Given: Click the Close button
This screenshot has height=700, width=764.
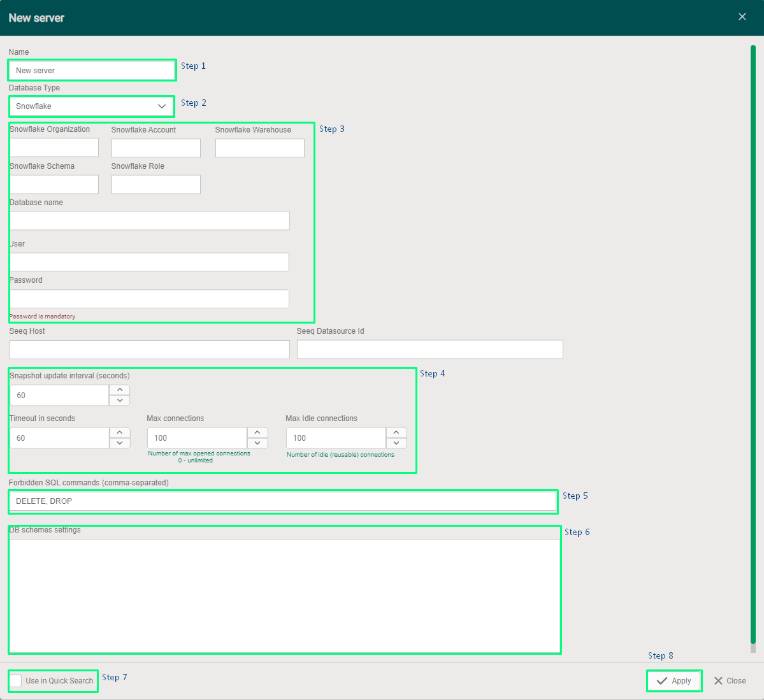Looking at the screenshot, I should pos(730,680).
